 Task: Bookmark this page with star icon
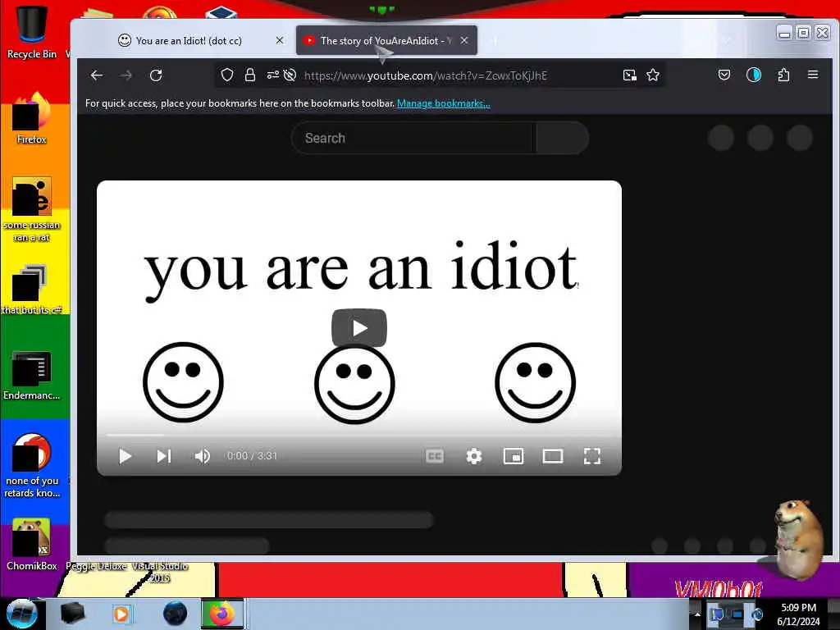pyautogui.click(x=652, y=75)
